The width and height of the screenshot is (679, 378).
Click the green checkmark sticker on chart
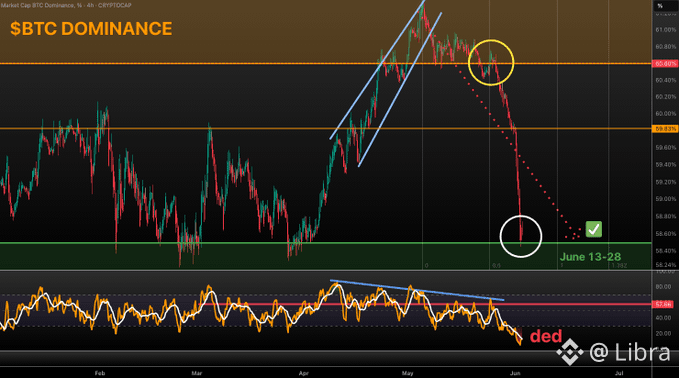594,229
